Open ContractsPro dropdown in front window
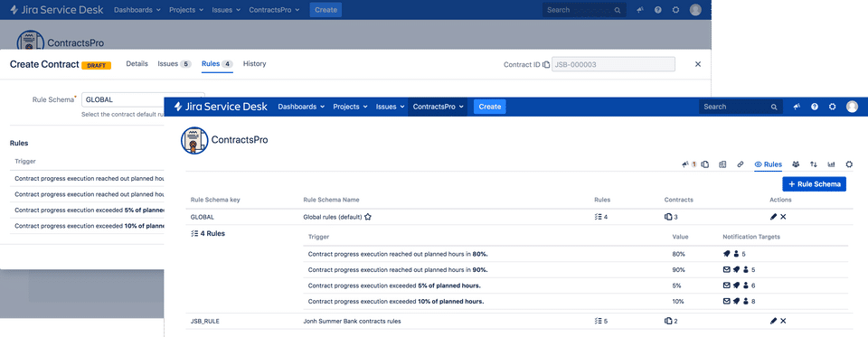The image size is (868, 337). point(438,107)
